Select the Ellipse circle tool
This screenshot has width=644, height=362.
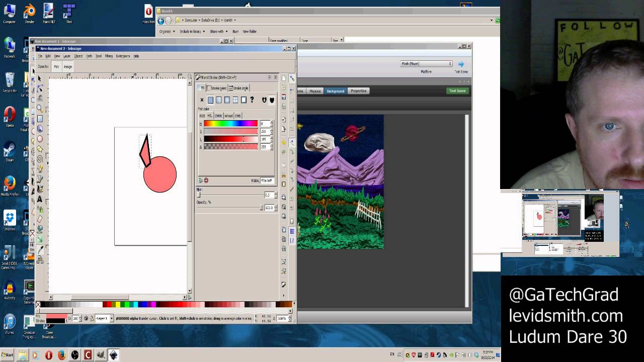40,139
